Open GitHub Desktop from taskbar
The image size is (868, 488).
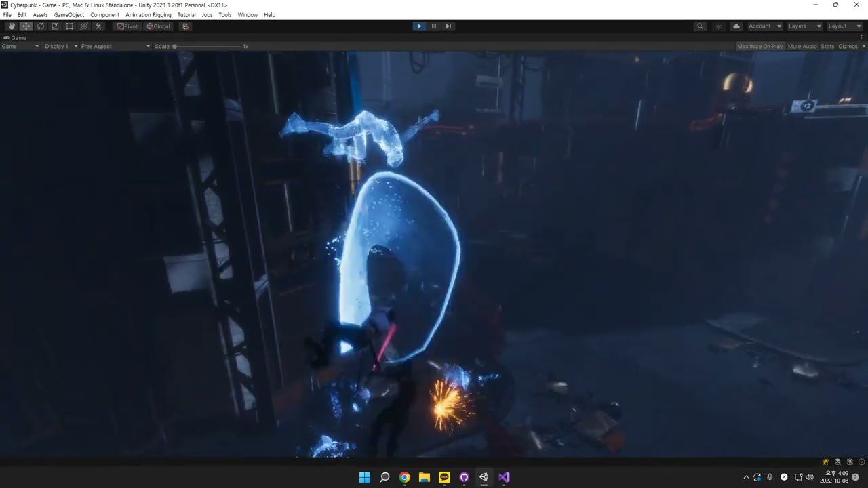tap(464, 477)
